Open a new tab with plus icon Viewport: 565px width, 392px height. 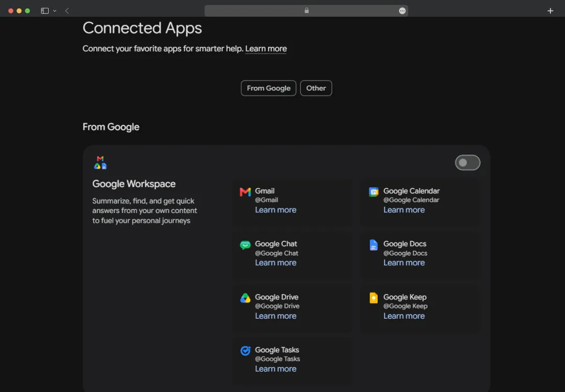pyautogui.click(x=550, y=11)
